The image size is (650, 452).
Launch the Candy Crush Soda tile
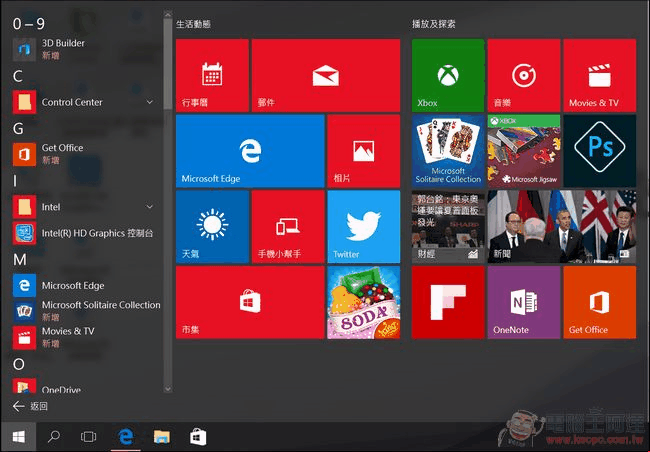364,302
